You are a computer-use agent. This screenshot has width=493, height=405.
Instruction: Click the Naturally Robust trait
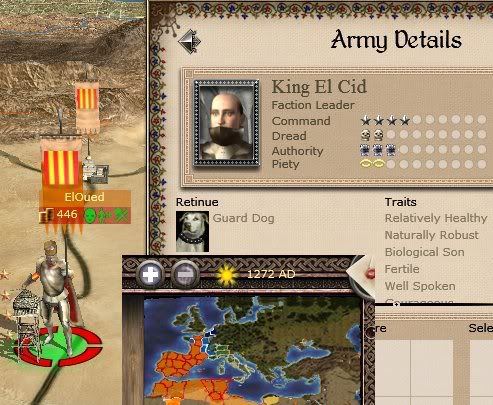click(431, 235)
